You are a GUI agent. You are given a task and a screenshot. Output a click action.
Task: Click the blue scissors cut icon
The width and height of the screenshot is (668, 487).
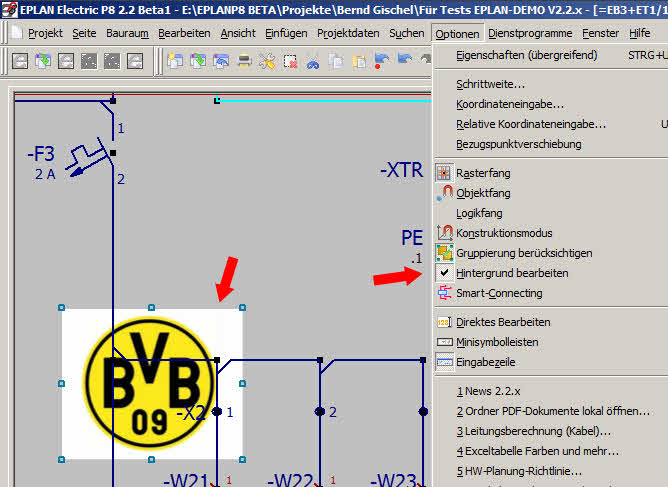[x=313, y=63]
